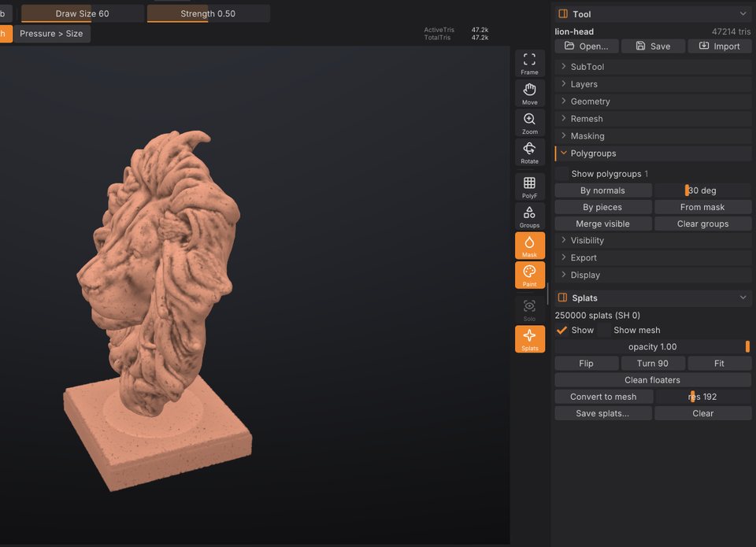Import a mesh using the Import button
The image size is (756, 547).
[x=719, y=46]
